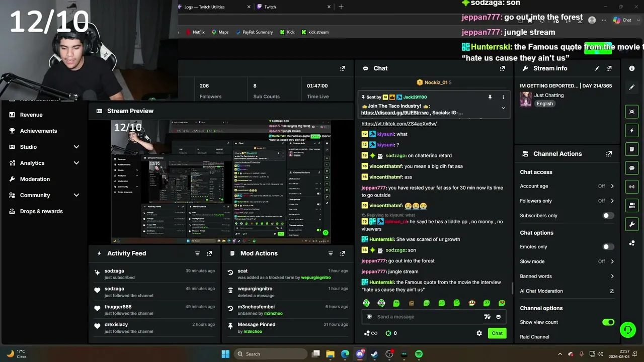Open the Maps bookmark
This screenshot has height=362, width=644.
[x=220, y=32]
